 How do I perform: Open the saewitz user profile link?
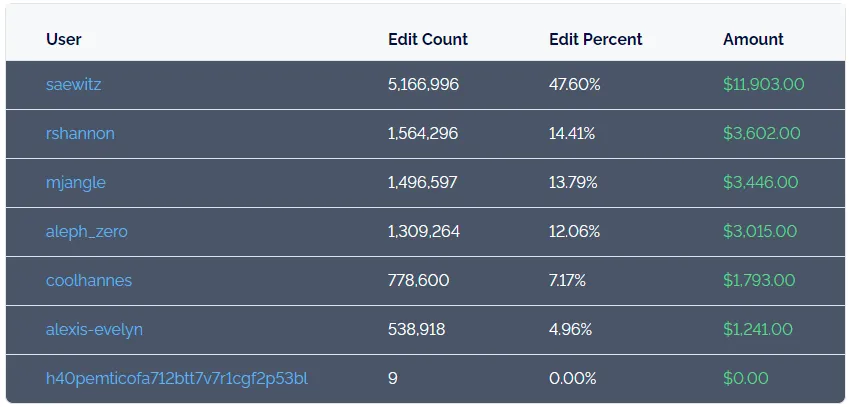click(73, 85)
